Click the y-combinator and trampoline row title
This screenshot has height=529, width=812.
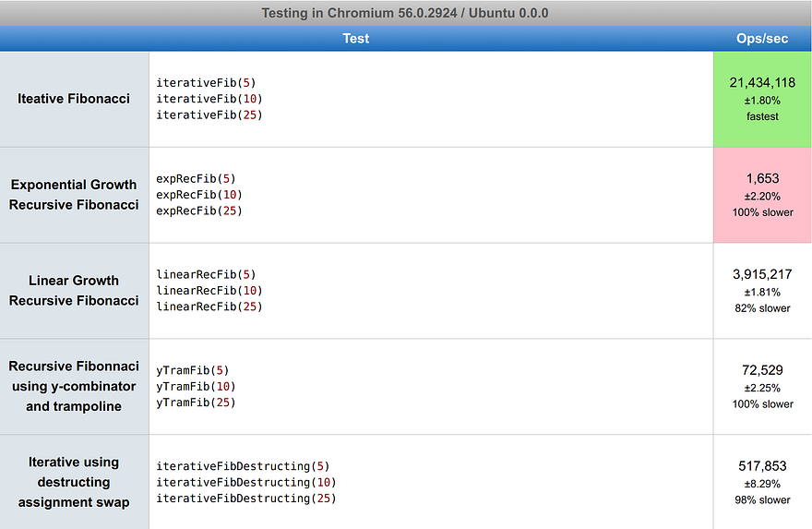(74, 387)
